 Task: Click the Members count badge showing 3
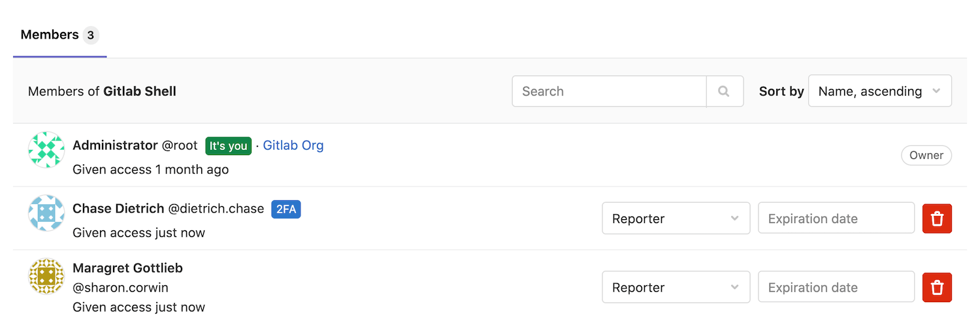coord(91,35)
